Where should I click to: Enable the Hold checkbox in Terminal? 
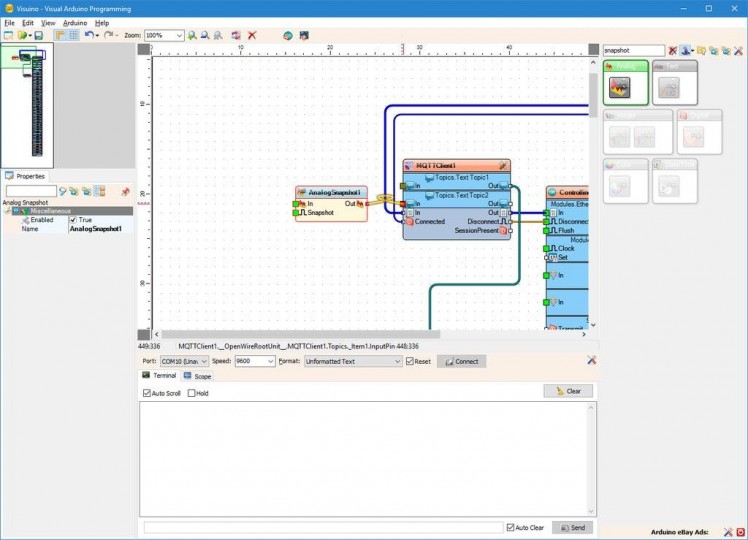192,393
